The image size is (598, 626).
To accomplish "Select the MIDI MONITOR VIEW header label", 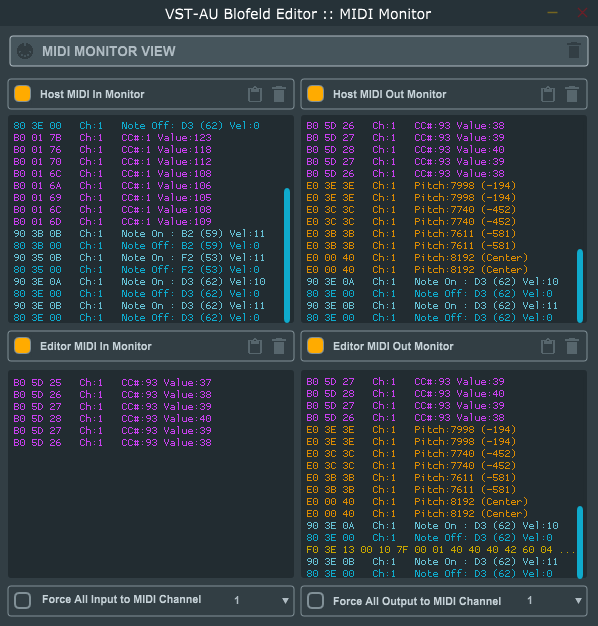I will [x=109, y=51].
